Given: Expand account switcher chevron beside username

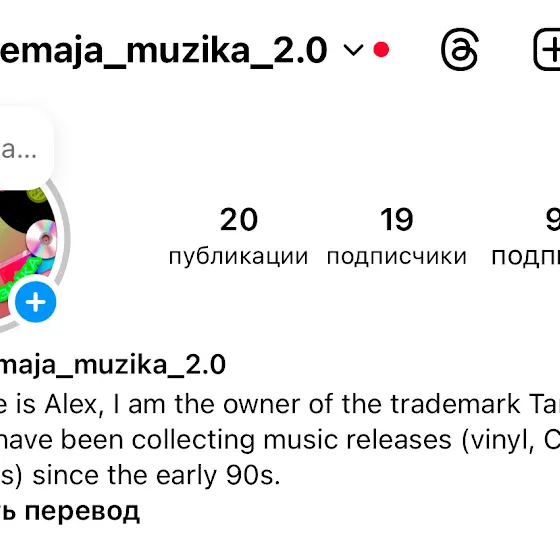Looking at the screenshot, I should tap(353, 50).
